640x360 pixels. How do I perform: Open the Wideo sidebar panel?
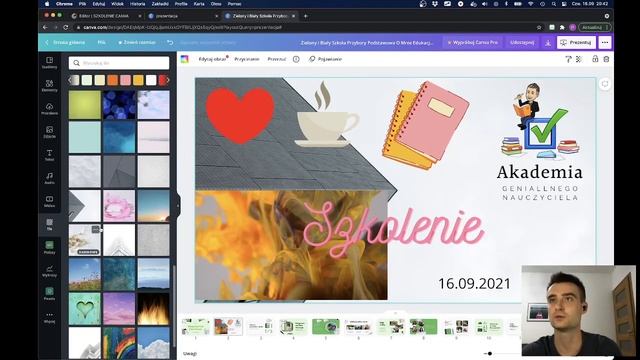tap(49, 202)
